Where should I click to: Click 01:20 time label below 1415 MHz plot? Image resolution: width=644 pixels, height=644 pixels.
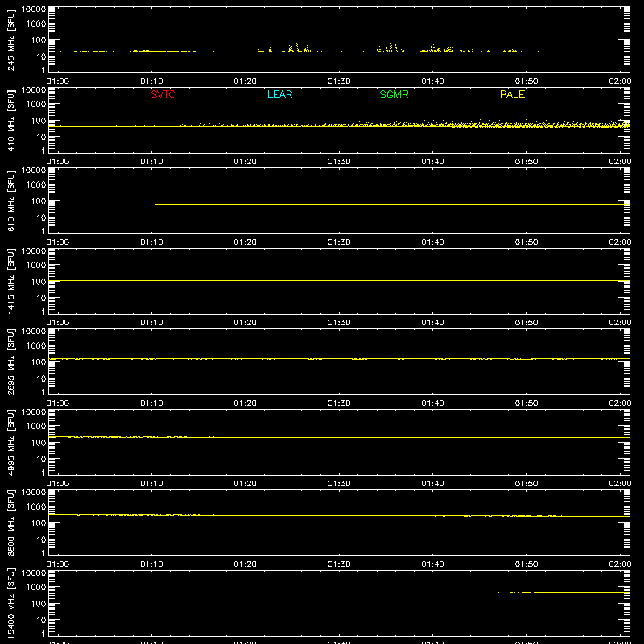(246, 323)
